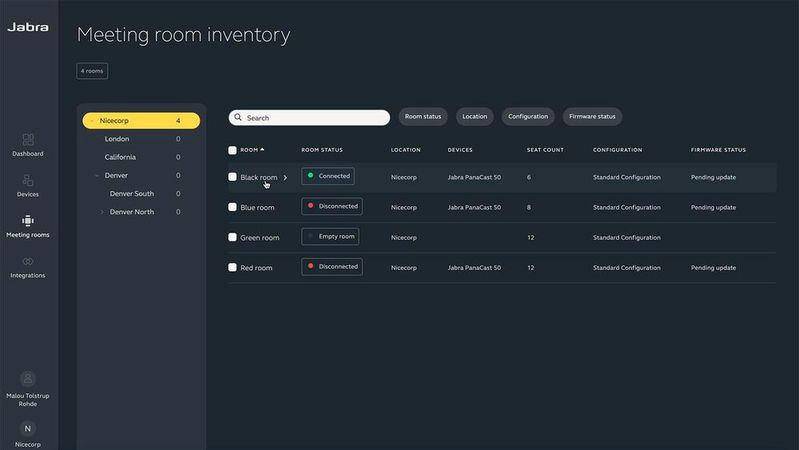The image size is (799, 450).
Task: Check the Red room checkbox
Action: pyautogui.click(x=232, y=267)
